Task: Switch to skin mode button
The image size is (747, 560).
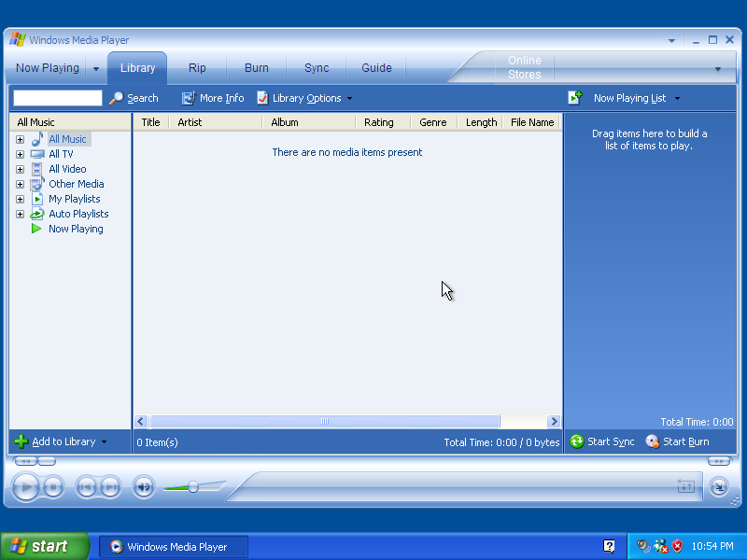Action: 719,486
